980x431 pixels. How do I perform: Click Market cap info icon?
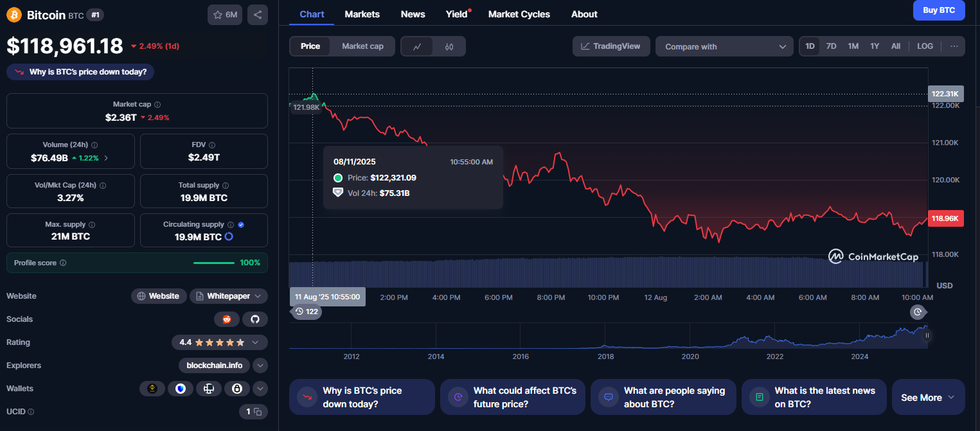point(157,104)
